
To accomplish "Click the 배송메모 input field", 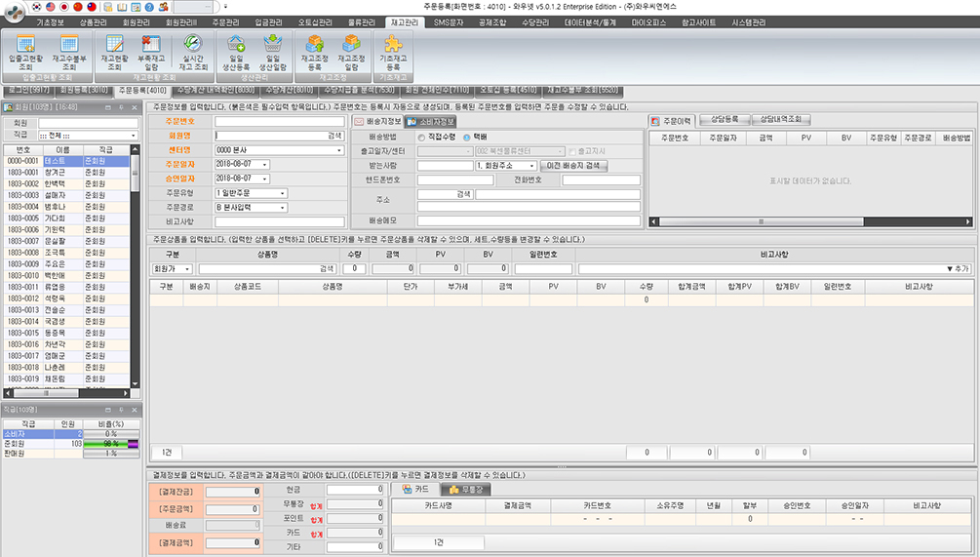I will coord(529,220).
